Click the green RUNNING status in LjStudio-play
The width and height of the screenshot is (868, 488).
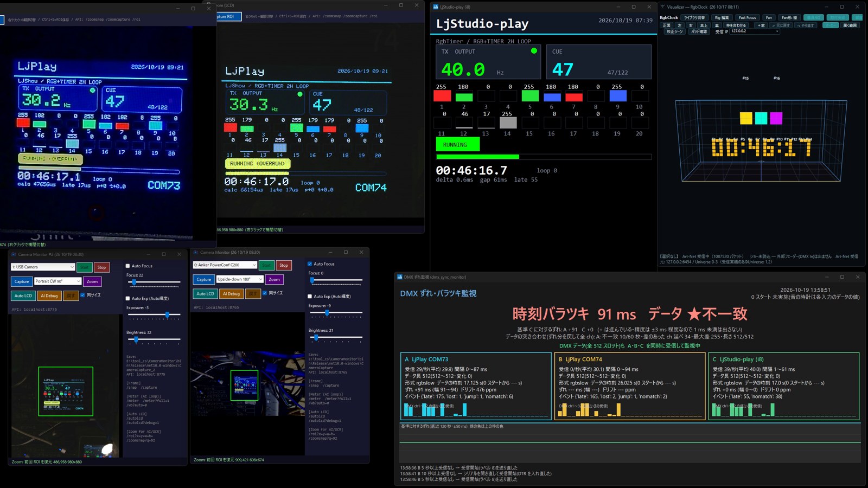458,144
